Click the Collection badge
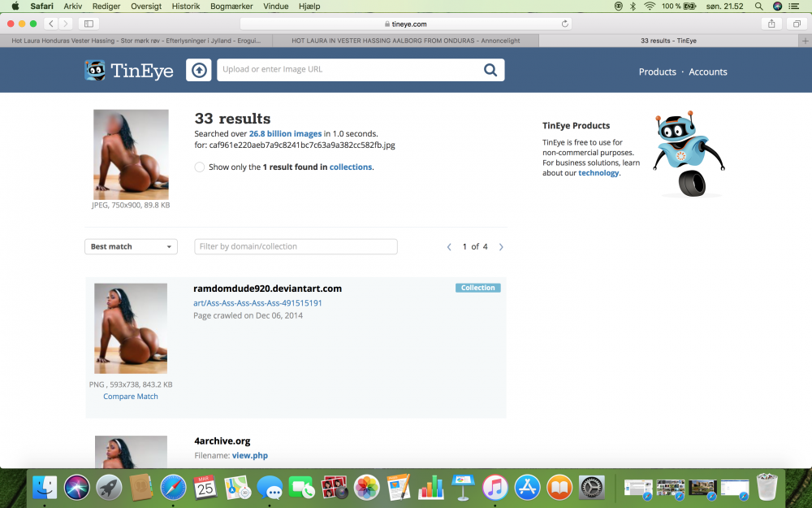The height and width of the screenshot is (508, 812). 478,288
